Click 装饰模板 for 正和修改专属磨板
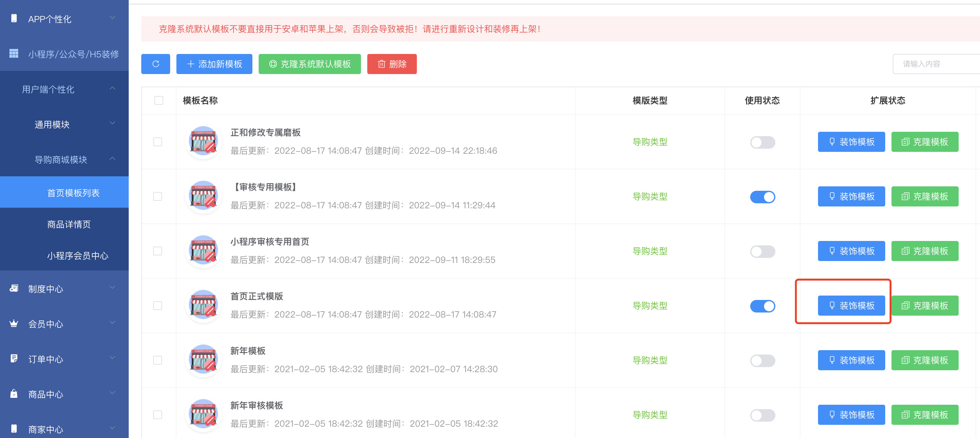 [x=851, y=142]
